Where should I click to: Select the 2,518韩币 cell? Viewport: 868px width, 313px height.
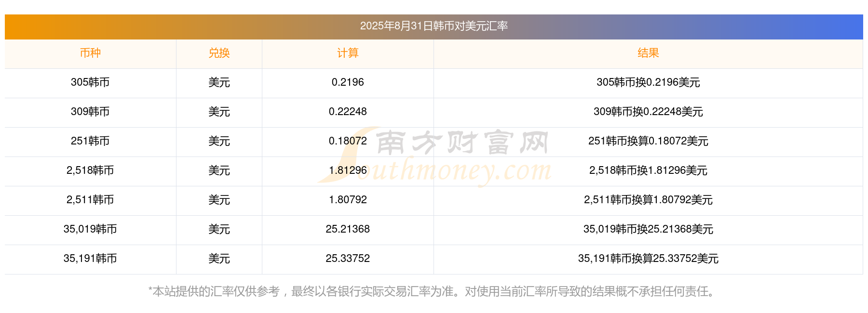90,170
